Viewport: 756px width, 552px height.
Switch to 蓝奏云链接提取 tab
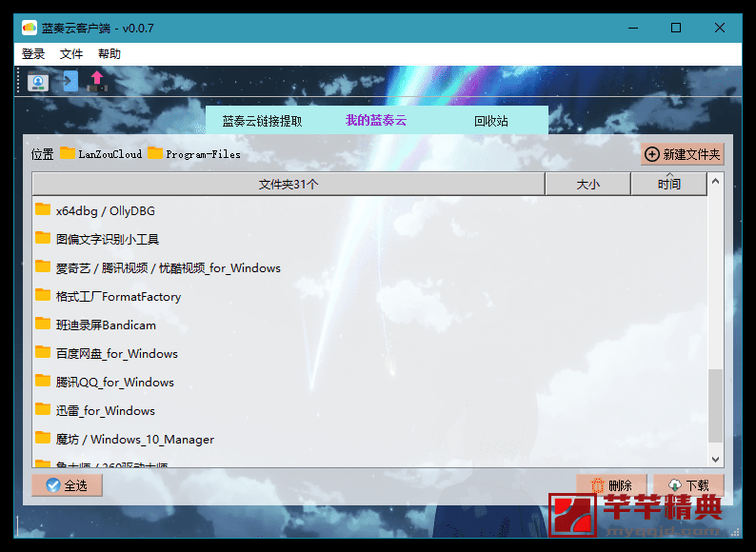(x=262, y=121)
